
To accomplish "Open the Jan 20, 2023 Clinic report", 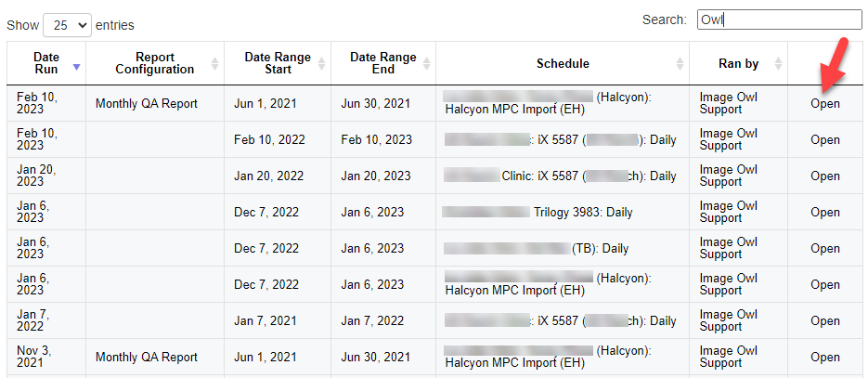I will 824,176.
